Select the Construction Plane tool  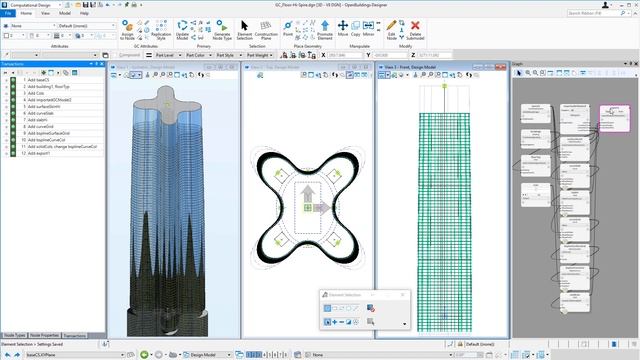coord(266,30)
